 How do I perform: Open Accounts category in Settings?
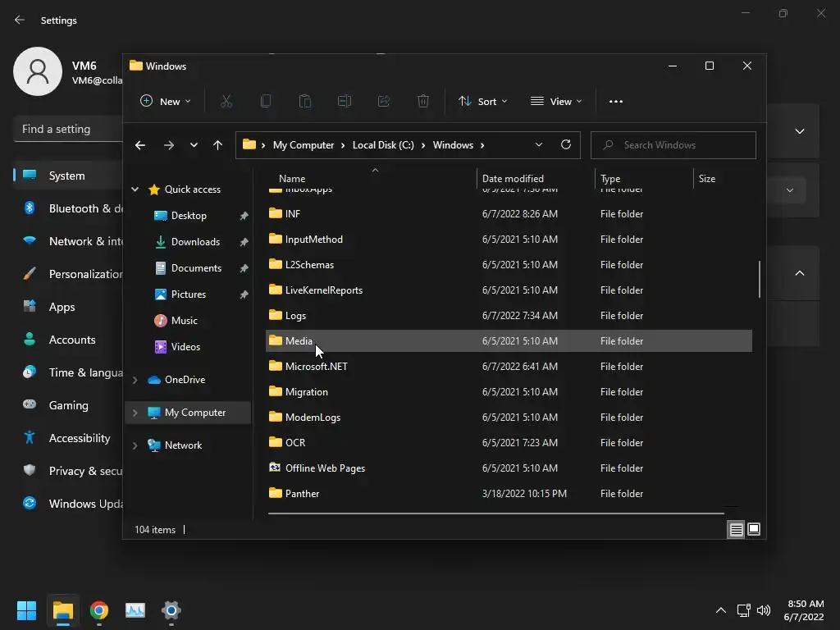coord(69,340)
